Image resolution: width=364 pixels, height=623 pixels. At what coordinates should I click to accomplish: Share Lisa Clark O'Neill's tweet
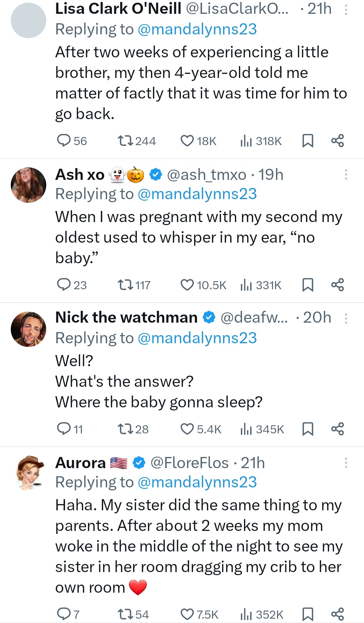(337, 140)
